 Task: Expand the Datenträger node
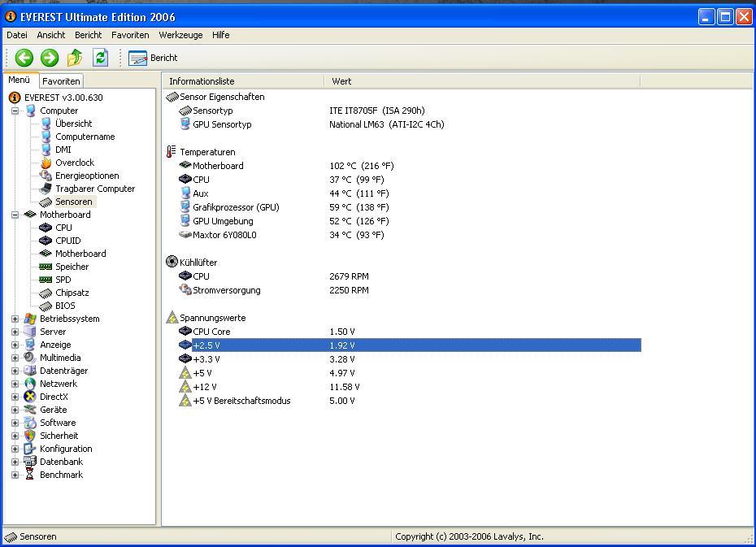click(15, 371)
